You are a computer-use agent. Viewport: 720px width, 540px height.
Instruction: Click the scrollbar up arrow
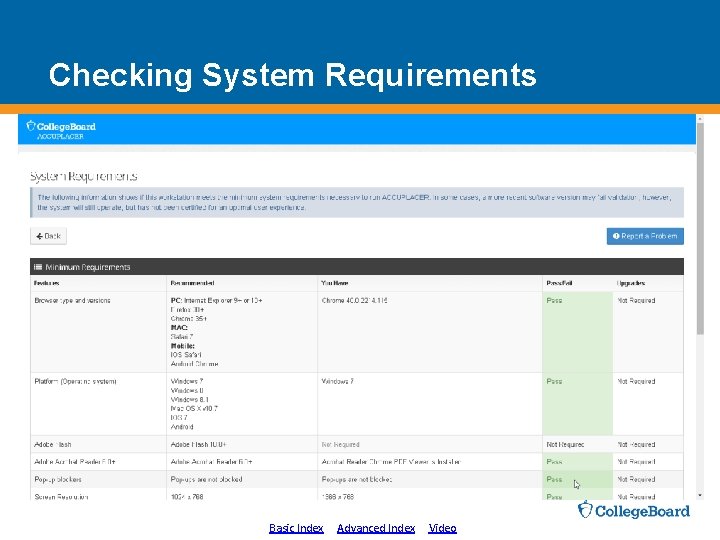(700, 119)
